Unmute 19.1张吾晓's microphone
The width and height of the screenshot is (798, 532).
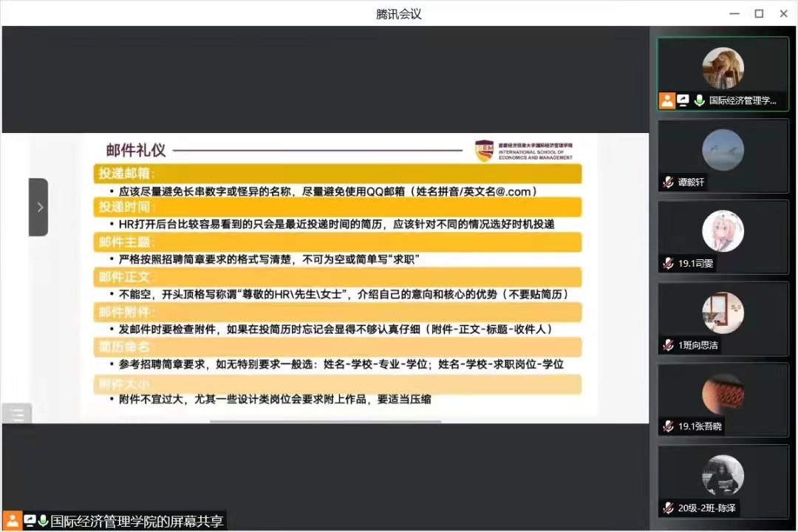point(669,426)
